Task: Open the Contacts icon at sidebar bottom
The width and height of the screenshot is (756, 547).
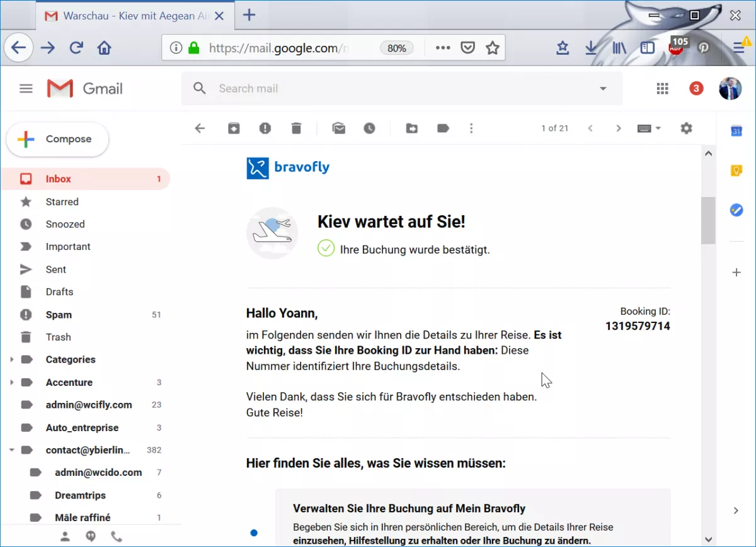Action: point(65,536)
